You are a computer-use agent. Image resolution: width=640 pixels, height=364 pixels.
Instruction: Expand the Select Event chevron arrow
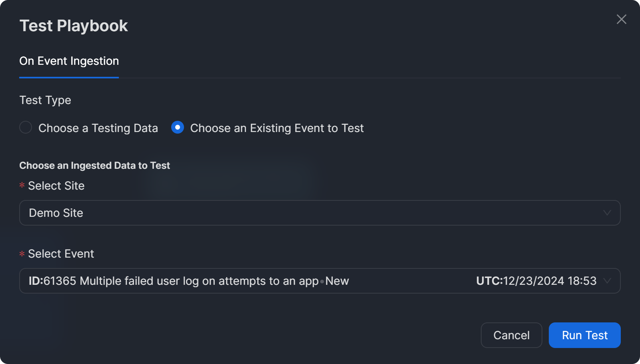[607, 281]
